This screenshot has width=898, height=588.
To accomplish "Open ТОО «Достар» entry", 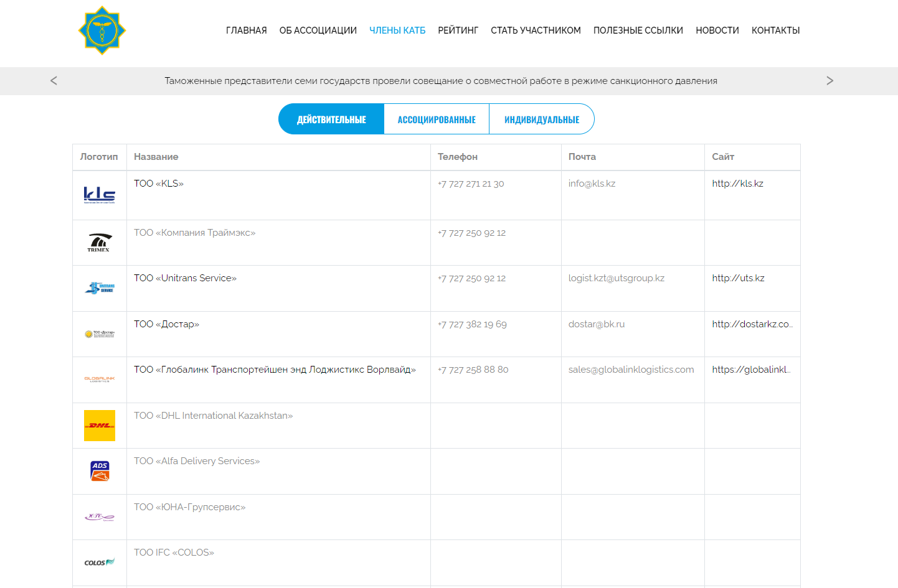I will (x=167, y=324).
